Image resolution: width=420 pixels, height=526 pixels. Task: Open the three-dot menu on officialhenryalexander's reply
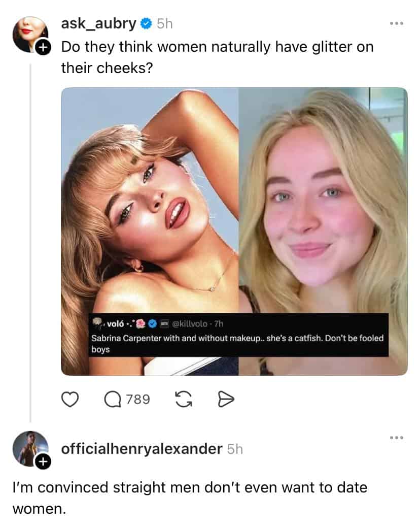point(396,438)
